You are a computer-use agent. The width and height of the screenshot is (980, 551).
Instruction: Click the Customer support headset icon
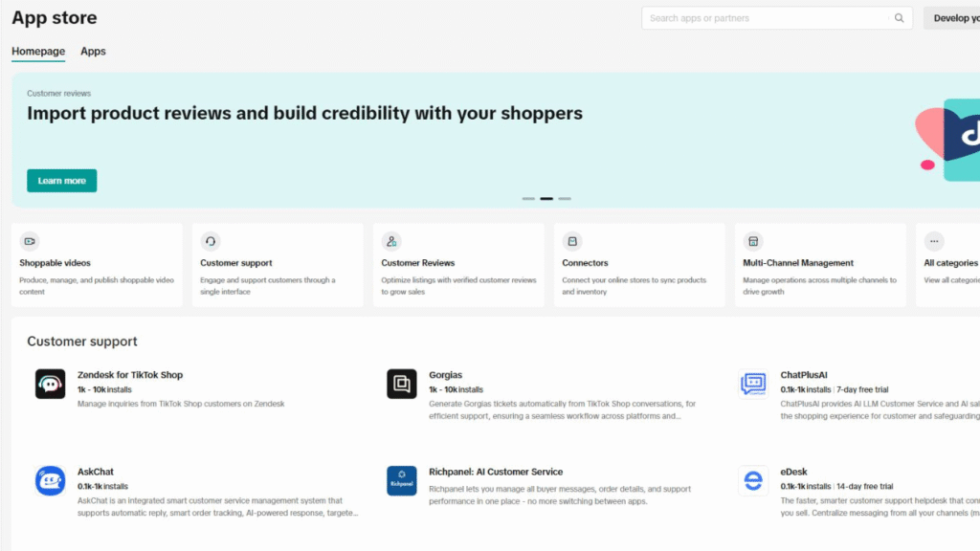click(211, 241)
